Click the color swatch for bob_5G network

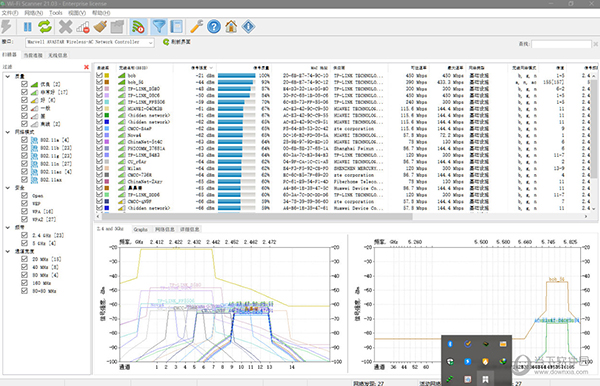pos(107,82)
